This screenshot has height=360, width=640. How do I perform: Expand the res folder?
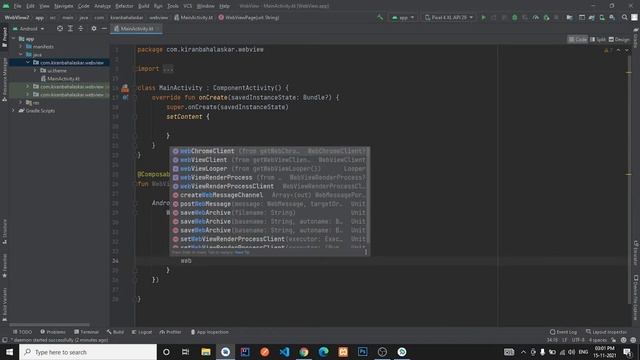pyautogui.click(x=21, y=102)
